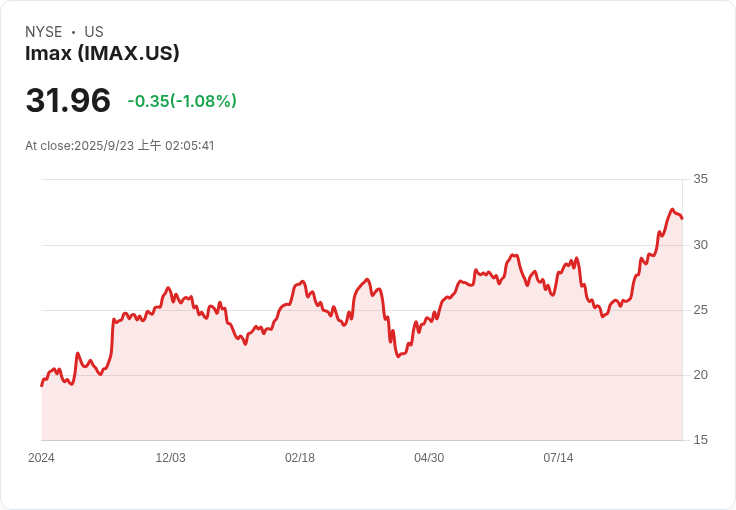This screenshot has width=736, height=510.
Task: Click the 30 y-axis price label
Action: point(700,245)
